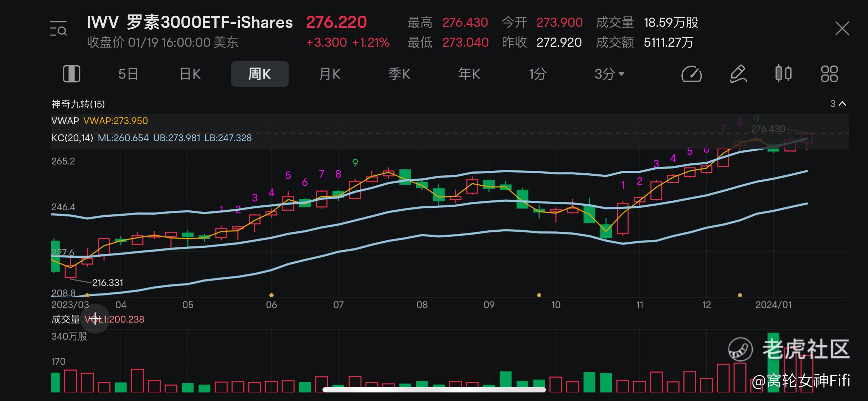Tap the IWV 罗素3000ETF-iShares title

click(190, 22)
